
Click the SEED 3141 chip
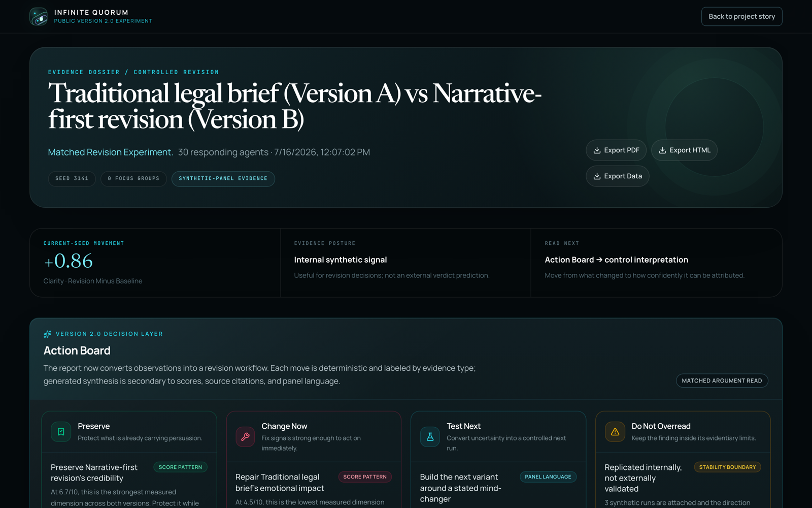[72, 179]
